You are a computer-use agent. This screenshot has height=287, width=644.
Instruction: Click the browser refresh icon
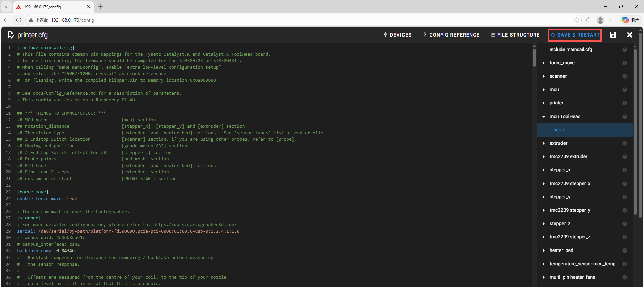click(x=19, y=20)
